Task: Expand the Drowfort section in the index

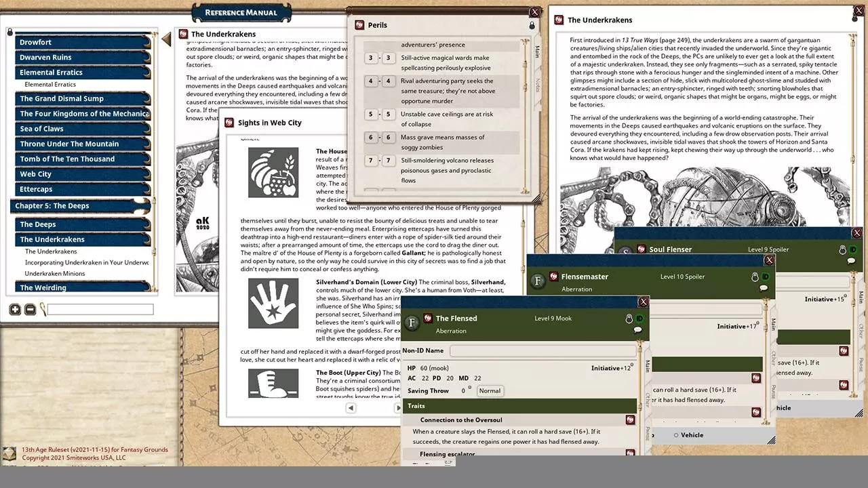Action: click(x=82, y=42)
